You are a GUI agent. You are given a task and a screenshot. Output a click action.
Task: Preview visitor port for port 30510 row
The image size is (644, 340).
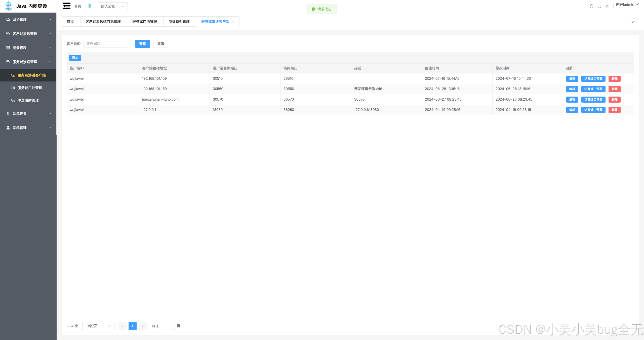593,79
